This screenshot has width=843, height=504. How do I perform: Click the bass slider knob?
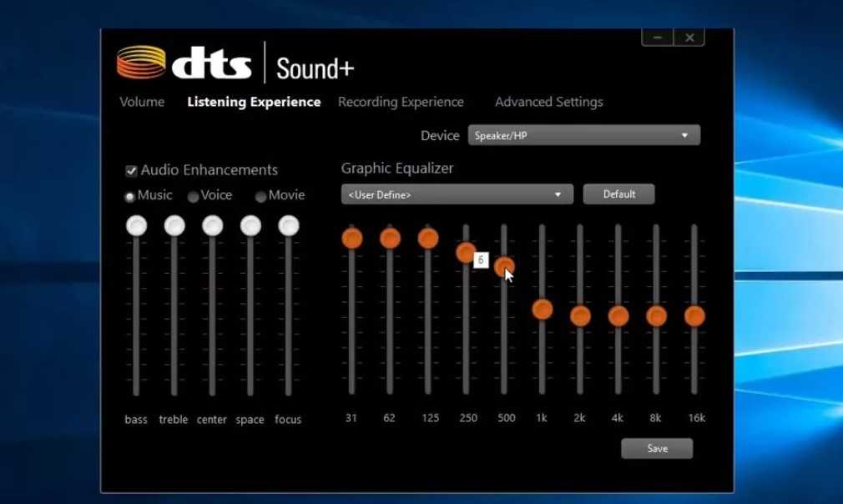137,225
